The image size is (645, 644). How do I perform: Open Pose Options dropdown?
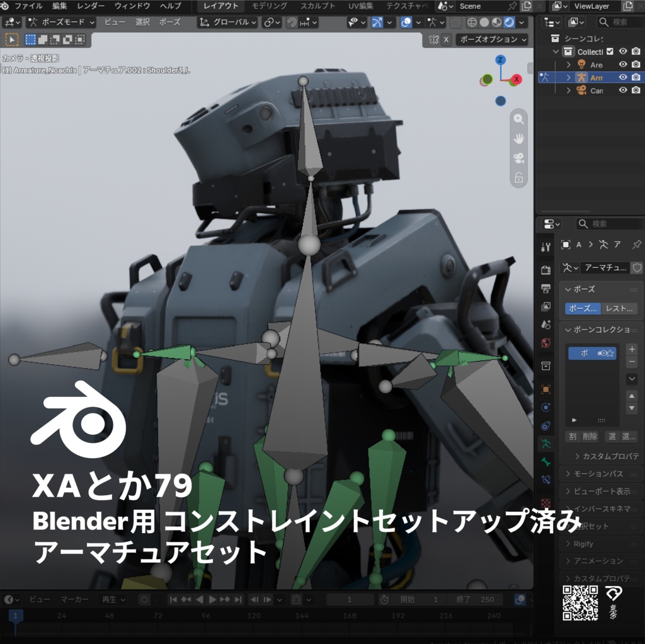point(493,40)
